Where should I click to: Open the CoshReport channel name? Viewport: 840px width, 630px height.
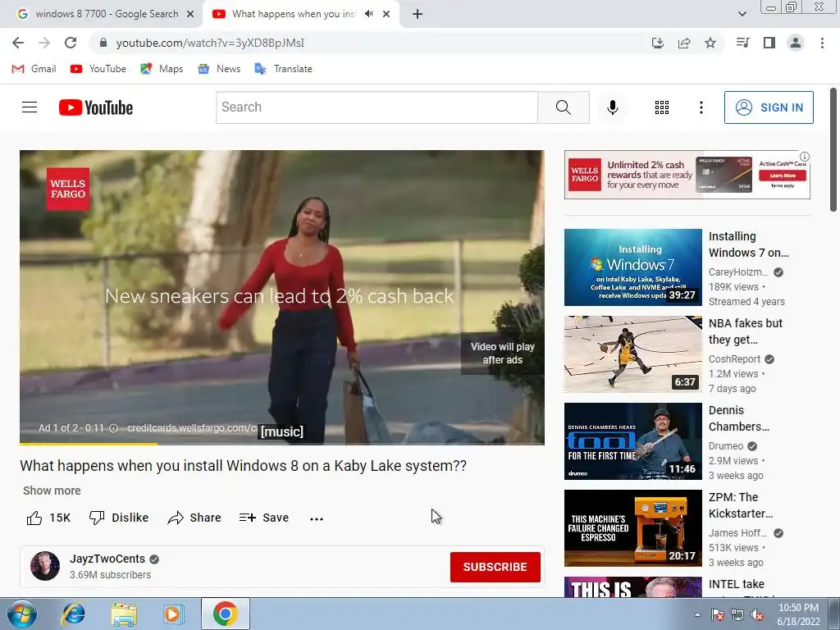coord(734,359)
